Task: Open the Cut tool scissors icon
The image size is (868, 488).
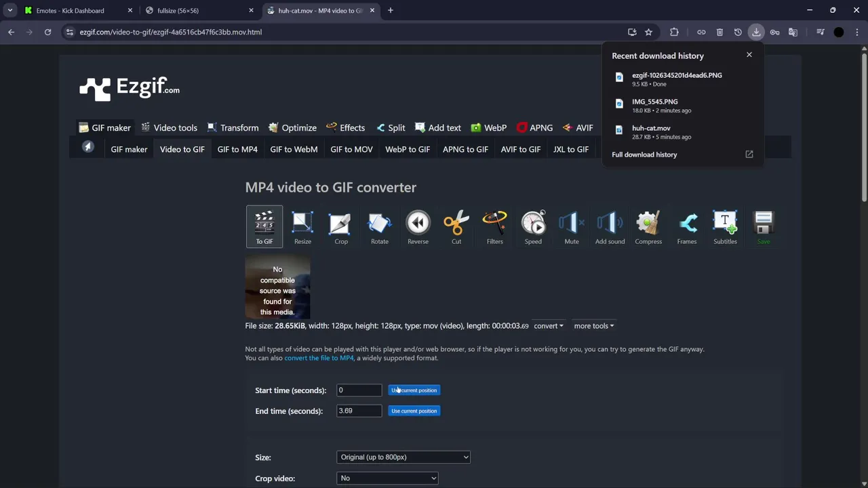Action: [456, 226]
